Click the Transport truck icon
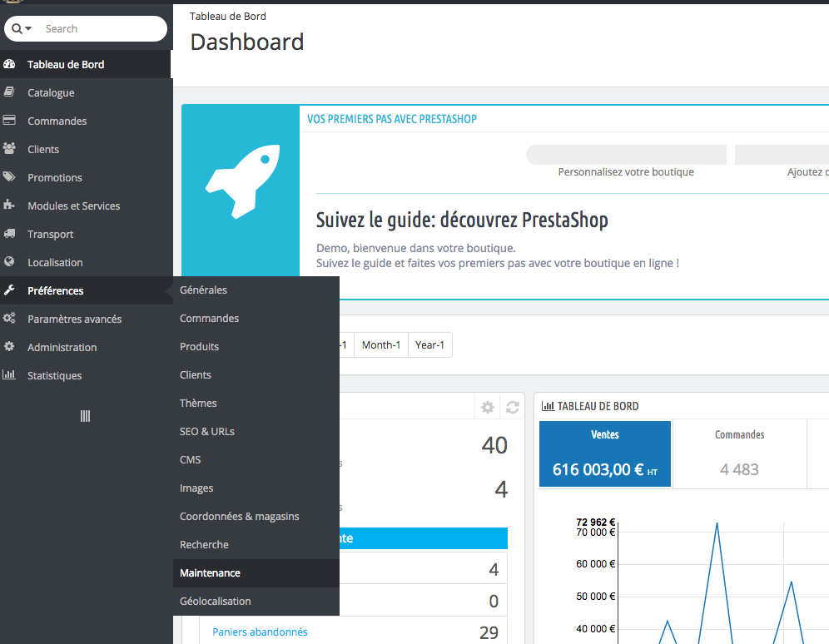The height and width of the screenshot is (644, 829). pos(10,234)
